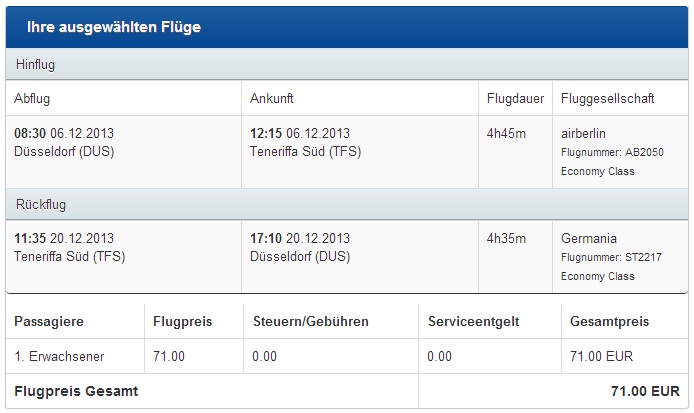This screenshot has width=694, height=413.
Task: Click the Passagiere column header
Action: click(x=49, y=321)
